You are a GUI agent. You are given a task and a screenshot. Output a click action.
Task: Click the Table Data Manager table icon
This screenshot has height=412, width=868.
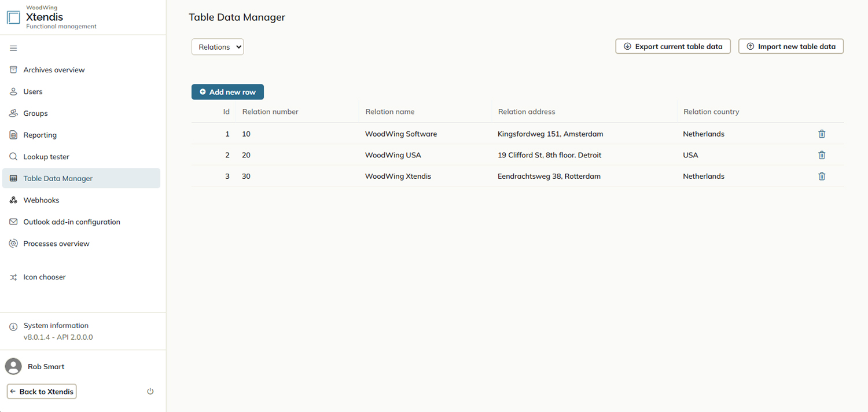pyautogui.click(x=13, y=178)
